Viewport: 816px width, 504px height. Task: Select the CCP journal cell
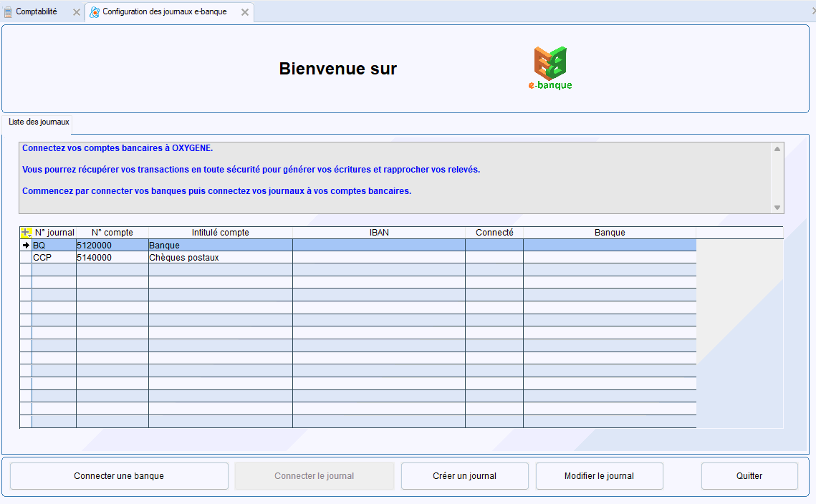[x=54, y=258]
